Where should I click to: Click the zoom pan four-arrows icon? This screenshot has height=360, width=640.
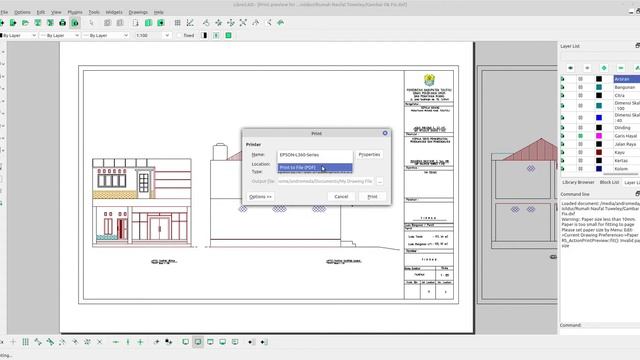(231, 23)
